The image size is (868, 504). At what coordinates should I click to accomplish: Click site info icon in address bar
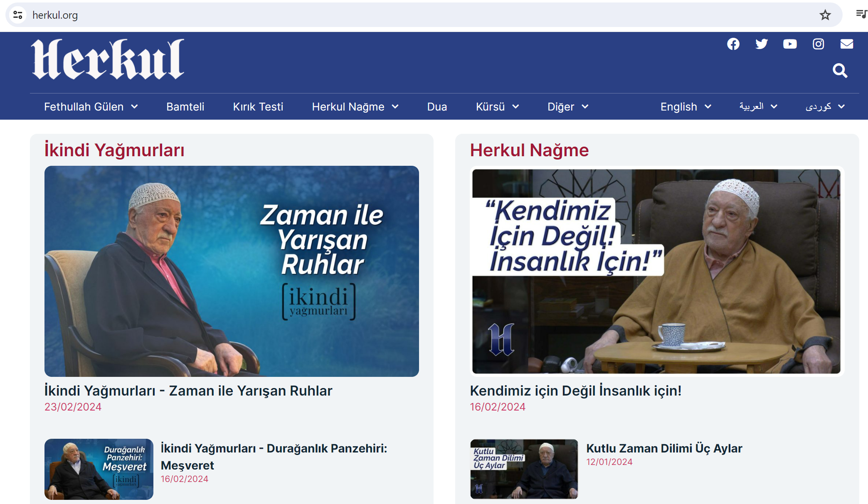pyautogui.click(x=18, y=15)
